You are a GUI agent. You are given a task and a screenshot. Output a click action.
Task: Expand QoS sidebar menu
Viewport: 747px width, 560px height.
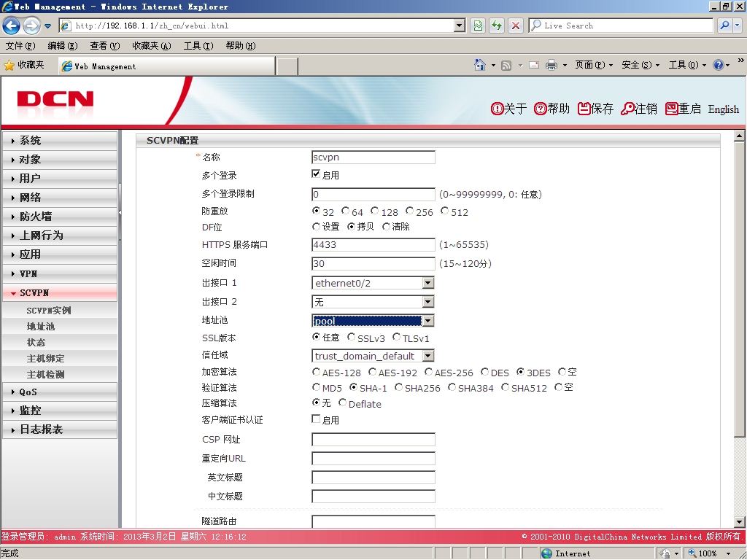tap(60, 392)
